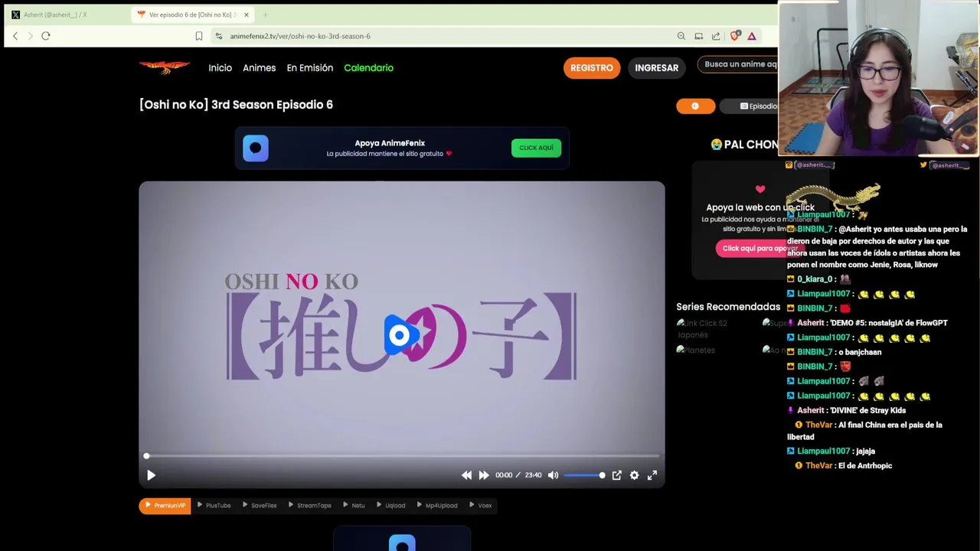Switch to the StreamTape server
980x551 pixels.
pos(309,506)
